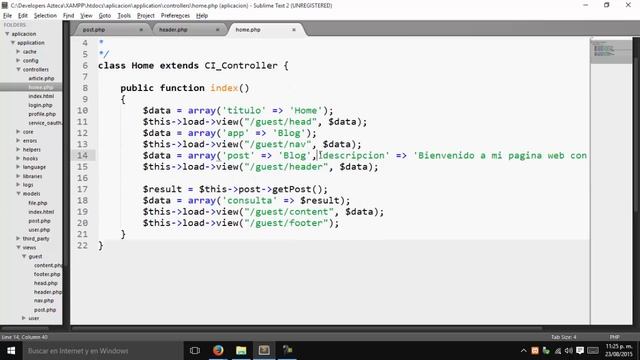Expand the errors folder

click(18, 140)
